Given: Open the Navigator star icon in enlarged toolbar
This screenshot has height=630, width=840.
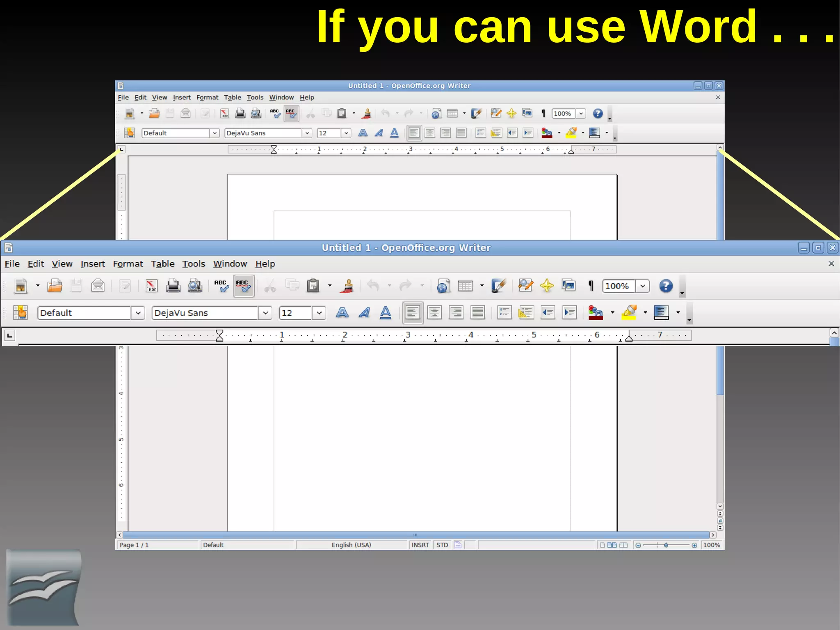Looking at the screenshot, I should coord(547,286).
